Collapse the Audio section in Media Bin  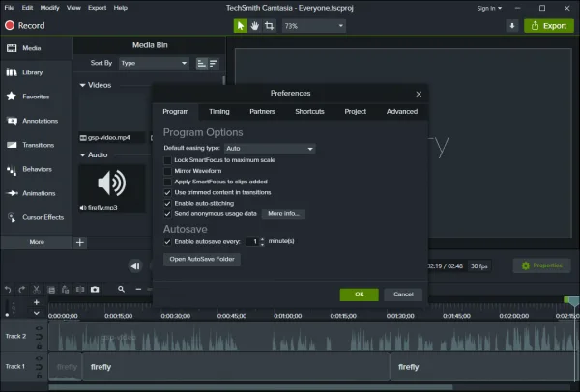click(82, 155)
